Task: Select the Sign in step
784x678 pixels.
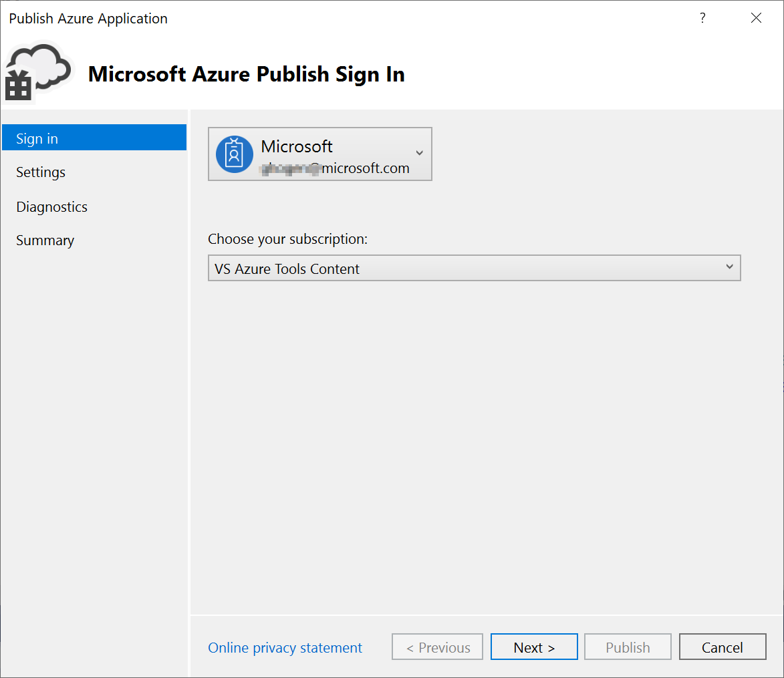Action: 94,138
